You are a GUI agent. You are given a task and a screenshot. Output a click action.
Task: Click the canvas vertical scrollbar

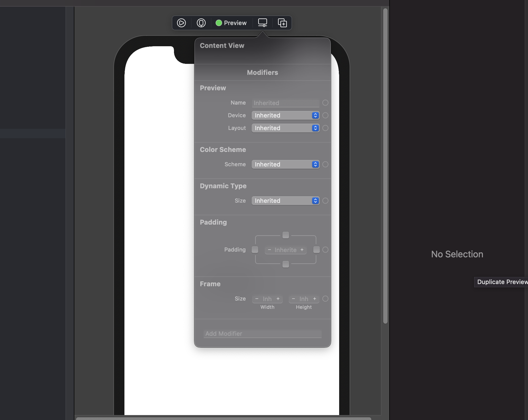(x=385, y=166)
